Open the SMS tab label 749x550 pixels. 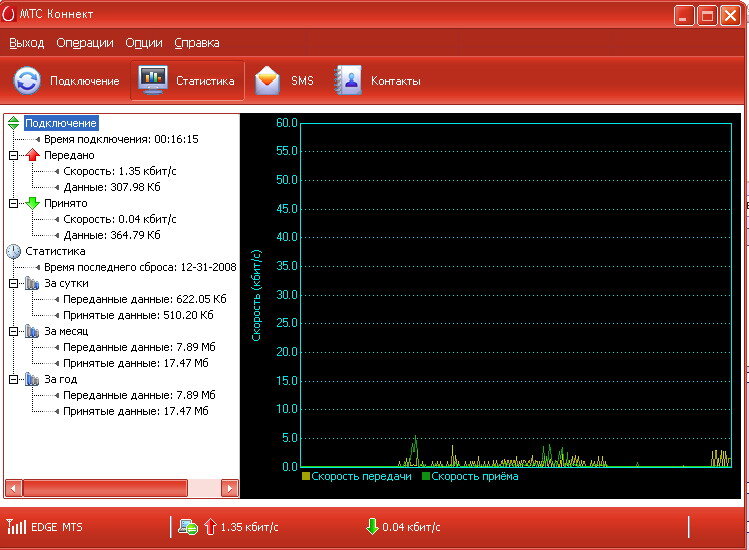pyautogui.click(x=302, y=80)
